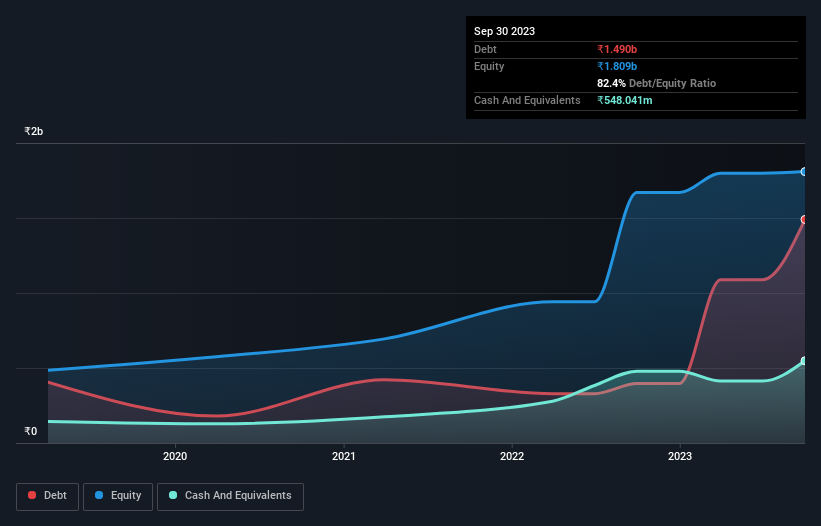Click the red Debt legend dot
The image size is (821, 526).
pyautogui.click(x=32, y=495)
